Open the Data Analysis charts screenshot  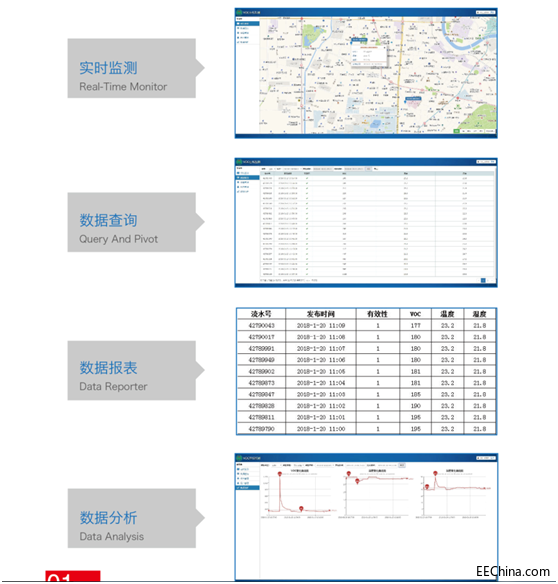pos(366,517)
